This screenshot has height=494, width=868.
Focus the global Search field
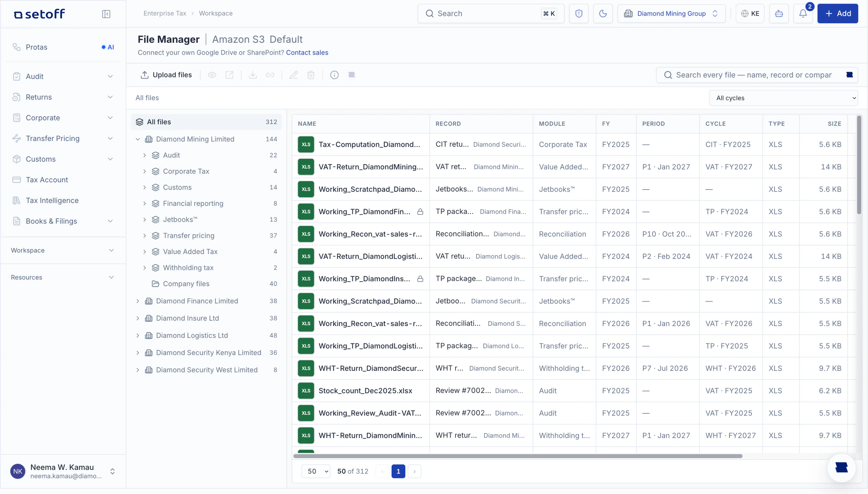[x=491, y=13]
